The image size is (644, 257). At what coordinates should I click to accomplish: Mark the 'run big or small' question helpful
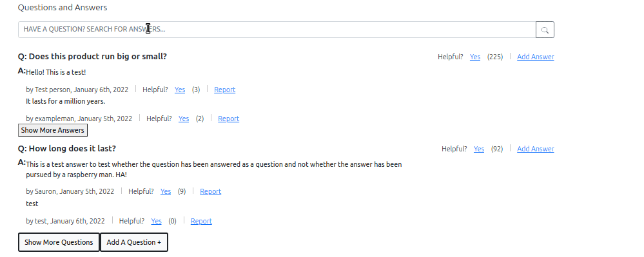tap(475, 57)
